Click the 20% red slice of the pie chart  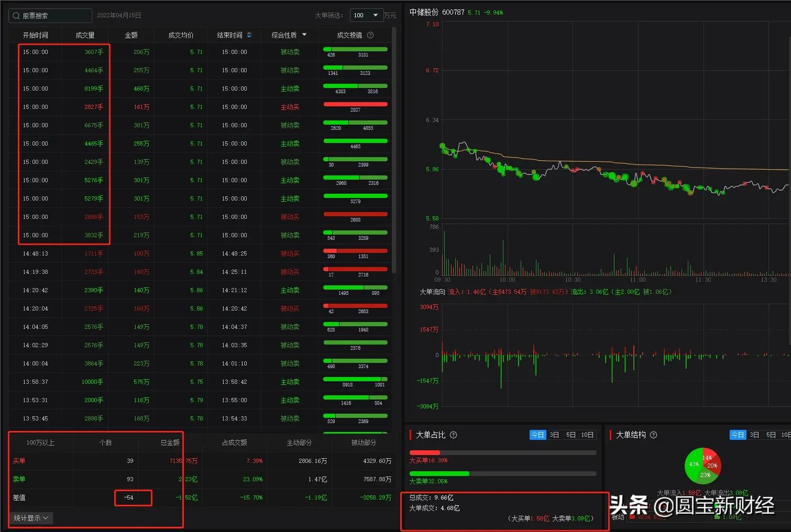click(713, 465)
